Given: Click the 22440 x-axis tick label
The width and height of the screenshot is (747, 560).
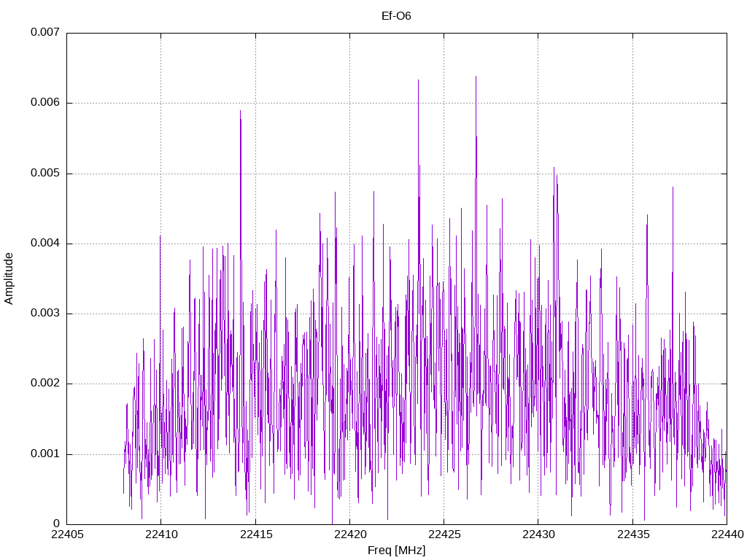Looking at the screenshot, I should click(x=727, y=534).
